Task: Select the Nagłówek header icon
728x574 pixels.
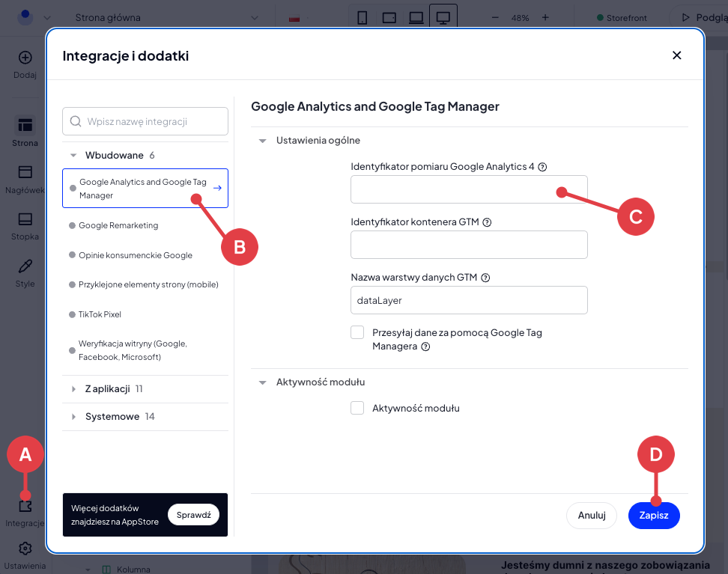Action: point(25,171)
